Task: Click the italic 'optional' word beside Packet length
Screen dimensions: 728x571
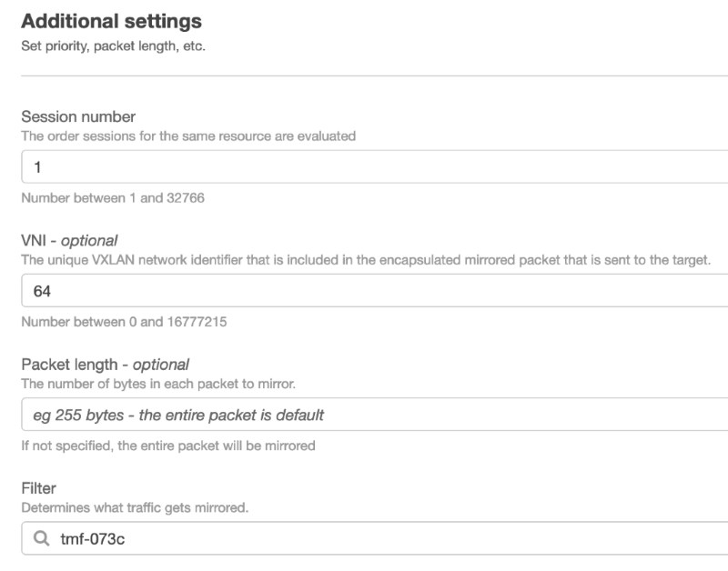Action: click(161, 365)
